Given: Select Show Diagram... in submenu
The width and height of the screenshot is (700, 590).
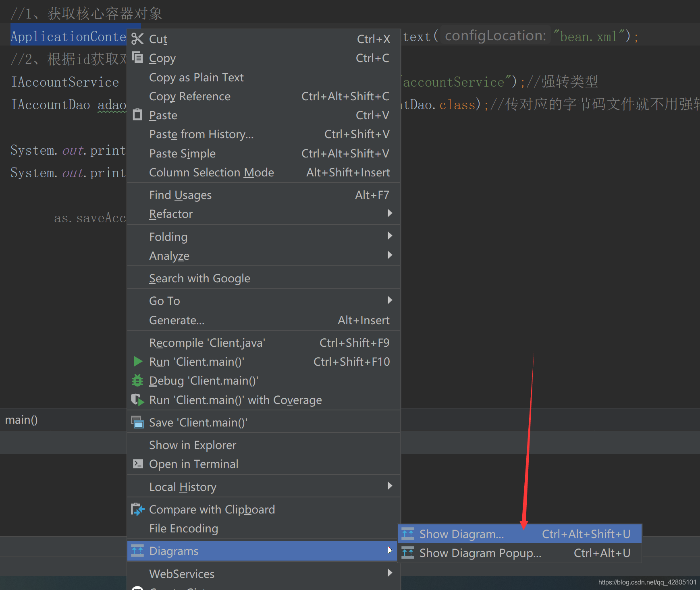Looking at the screenshot, I should point(519,534).
